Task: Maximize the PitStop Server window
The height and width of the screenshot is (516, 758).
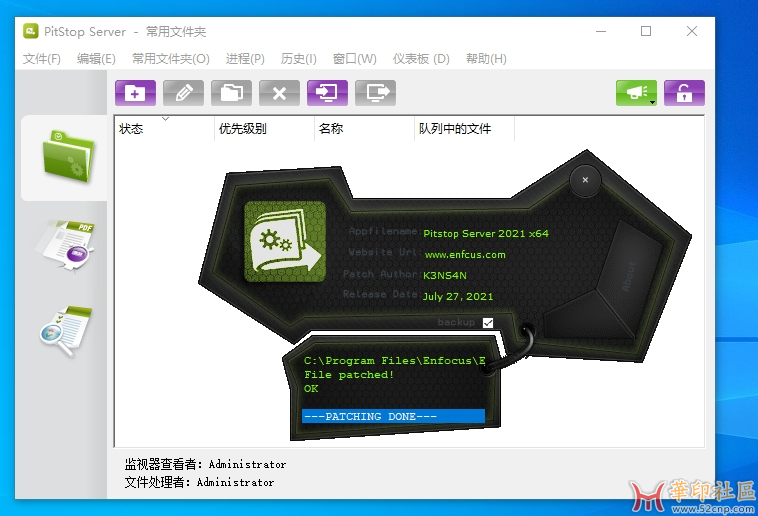Action: click(646, 31)
